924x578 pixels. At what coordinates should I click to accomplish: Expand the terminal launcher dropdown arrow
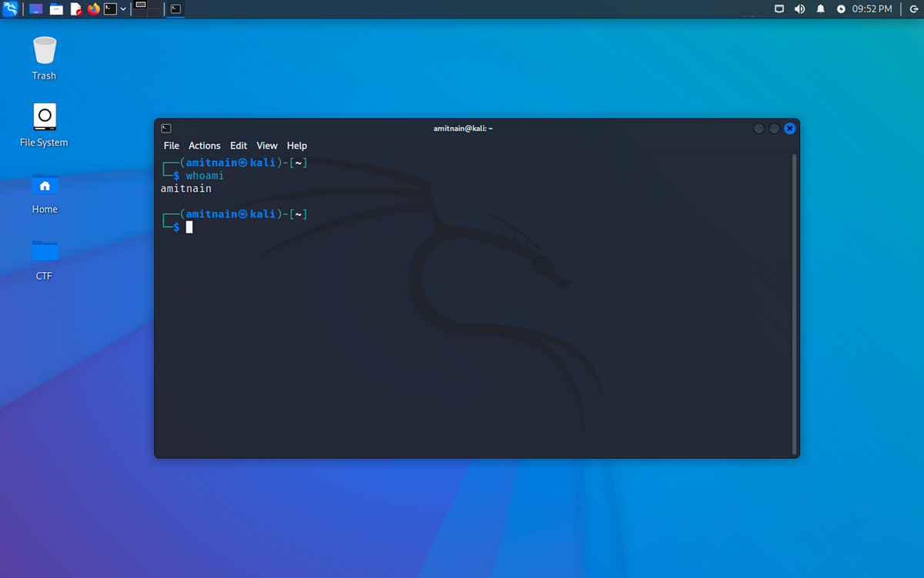pyautogui.click(x=122, y=8)
